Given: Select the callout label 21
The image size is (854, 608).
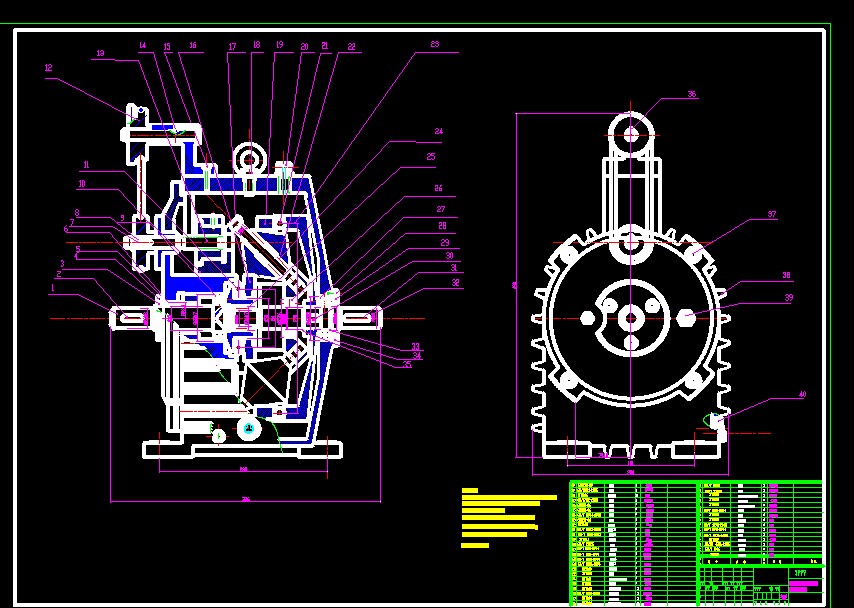Looking at the screenshot, I should [325, 46].
